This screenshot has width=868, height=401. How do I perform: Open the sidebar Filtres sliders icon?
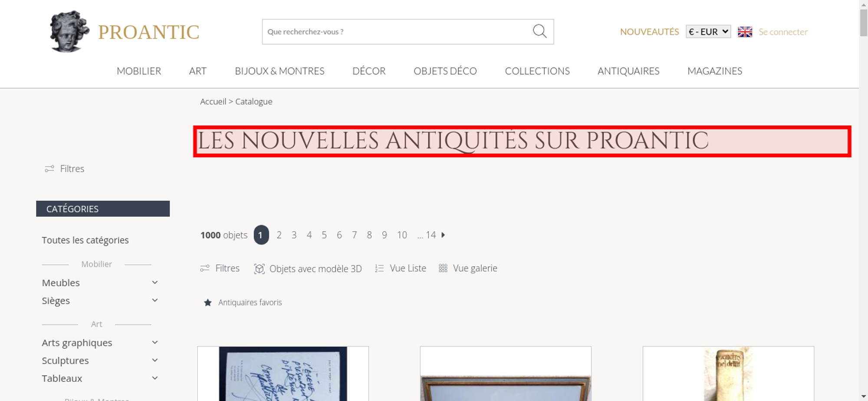click(x=49, y=169)
